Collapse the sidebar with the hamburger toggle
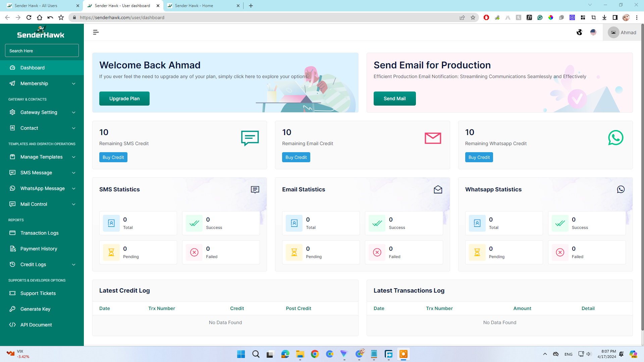This screenshot has height=362, width=644. click(96, 32)
